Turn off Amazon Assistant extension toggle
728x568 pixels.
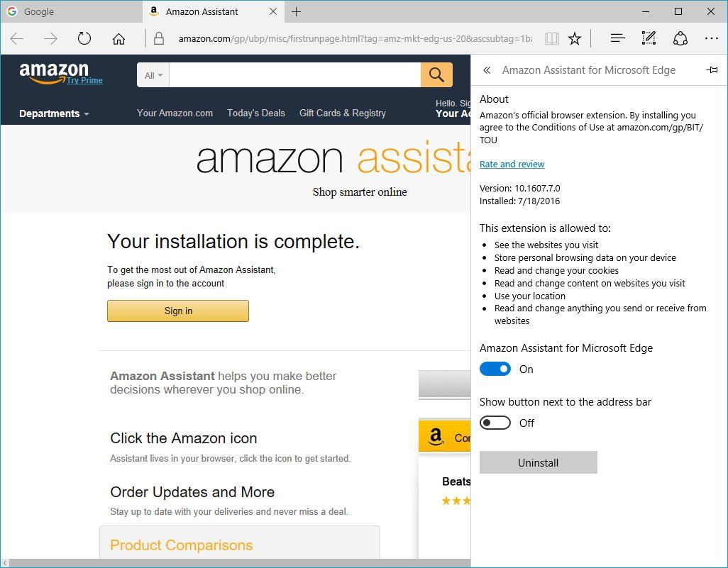tap(495, 369)
